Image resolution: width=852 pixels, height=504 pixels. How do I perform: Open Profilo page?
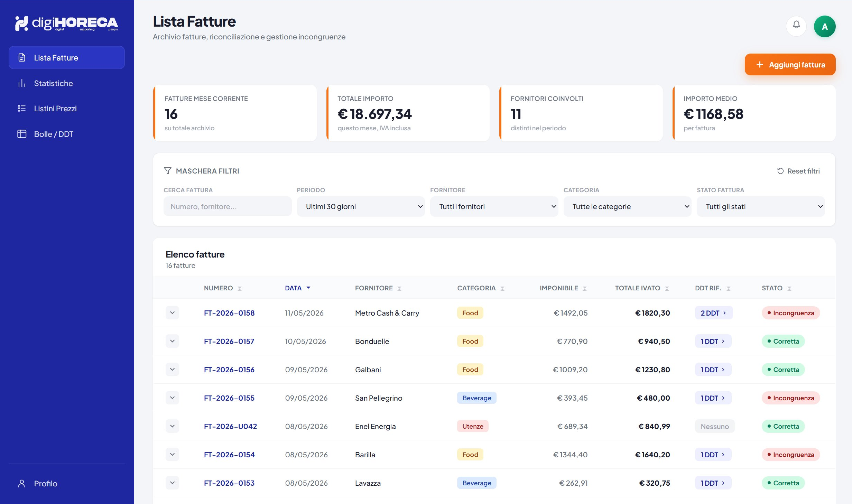pyautogui.click(x=67, y=484)
